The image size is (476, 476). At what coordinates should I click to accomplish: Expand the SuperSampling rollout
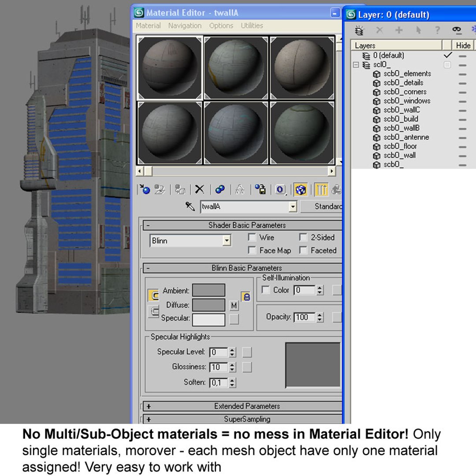(x=149, y=419)
